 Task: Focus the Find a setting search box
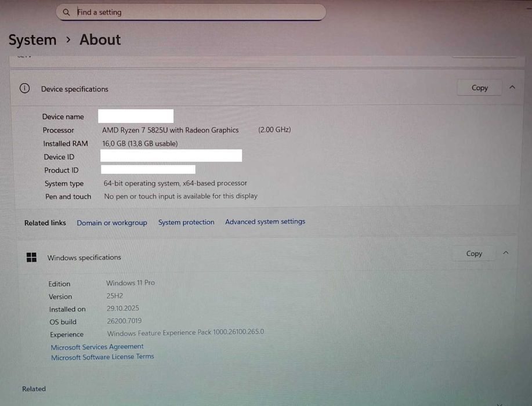pyautogui.click(x=191, y=12)
